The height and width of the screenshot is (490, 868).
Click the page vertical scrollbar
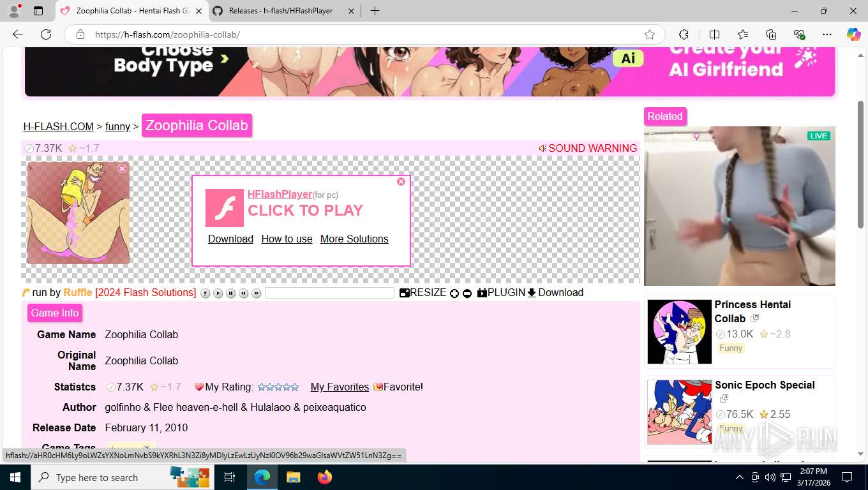point(861,165)
